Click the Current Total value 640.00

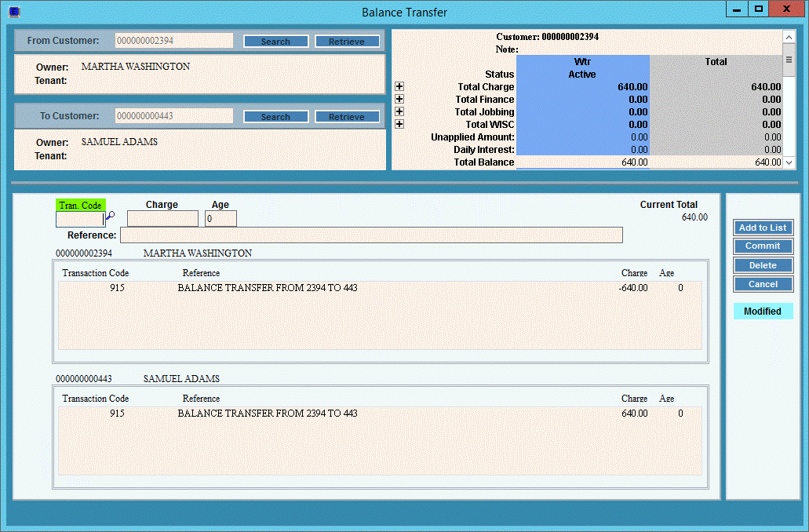(694, 217)
